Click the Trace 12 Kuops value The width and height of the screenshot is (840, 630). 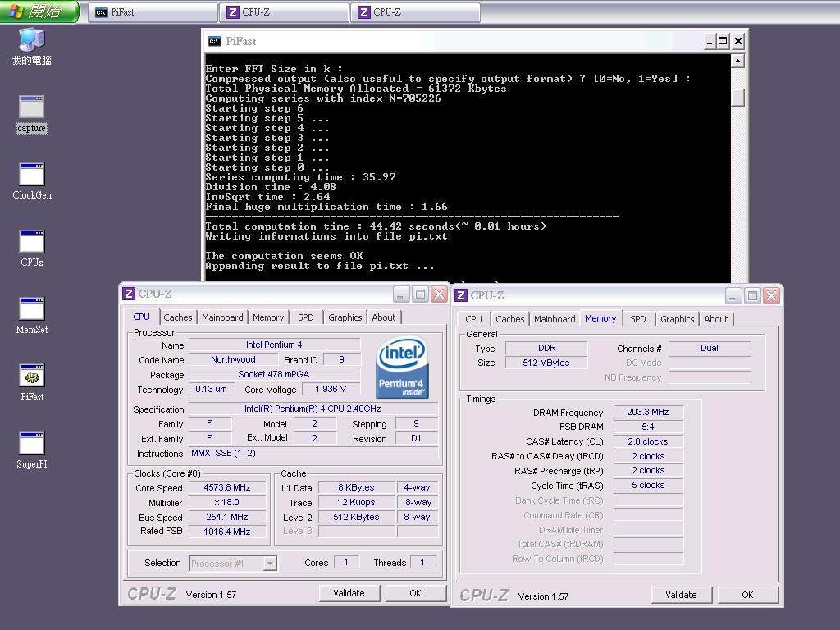pyautogui.click(x=356, y=503)
